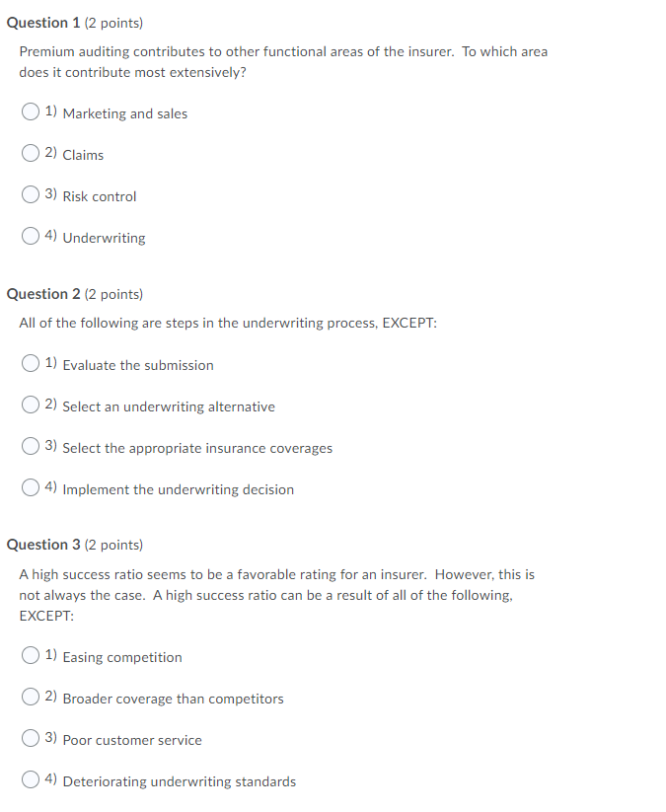Select 'Risk control' answer for Question 1
666x812 pixels.
pos(31,194)
